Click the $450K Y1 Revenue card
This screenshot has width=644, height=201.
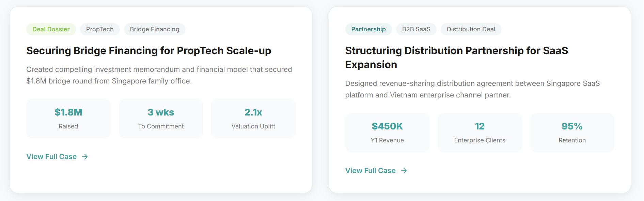click(x=387, y=133)
